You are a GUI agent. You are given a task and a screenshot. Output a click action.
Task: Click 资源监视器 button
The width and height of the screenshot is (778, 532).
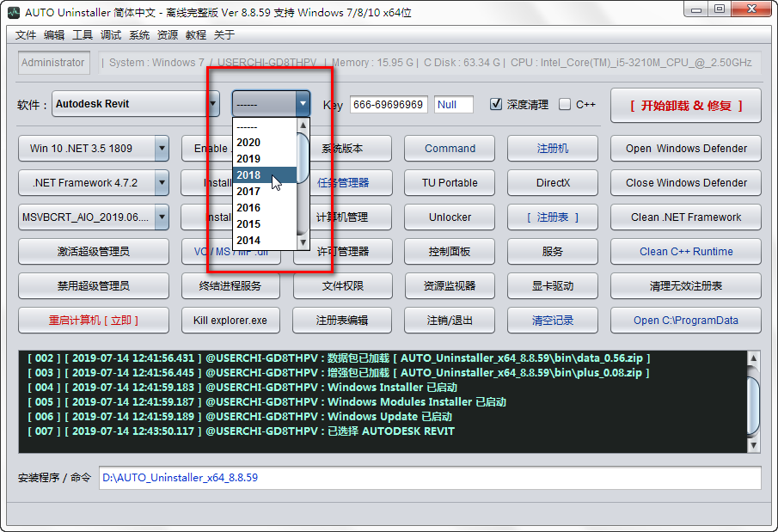450,286
